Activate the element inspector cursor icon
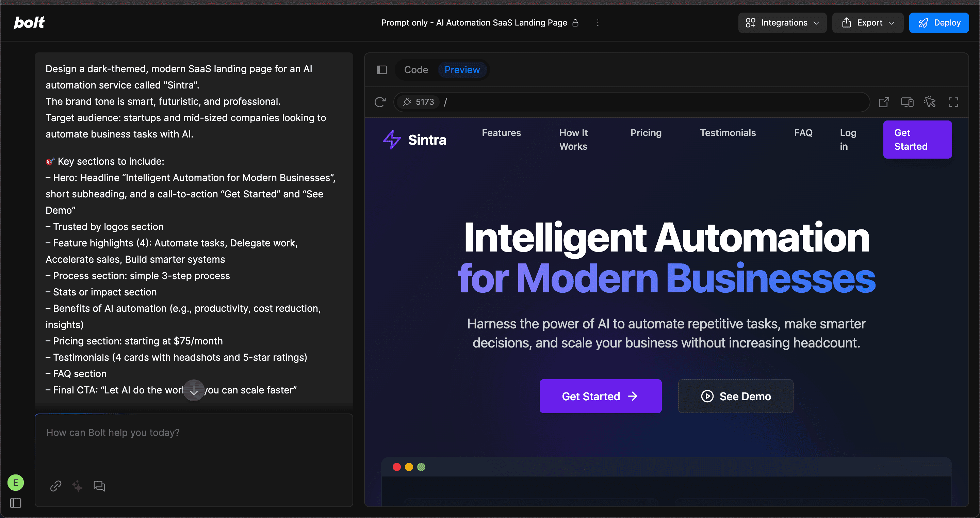980x518 pixels. point(930,102)
